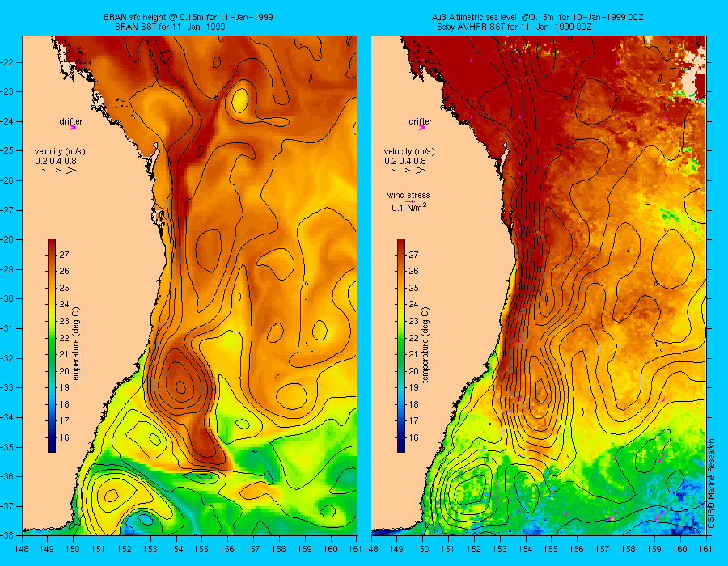Click the magenta drifter arrow in AVHRR panel
The width and height of the screenshot is (728, 566).
(421, 128)
